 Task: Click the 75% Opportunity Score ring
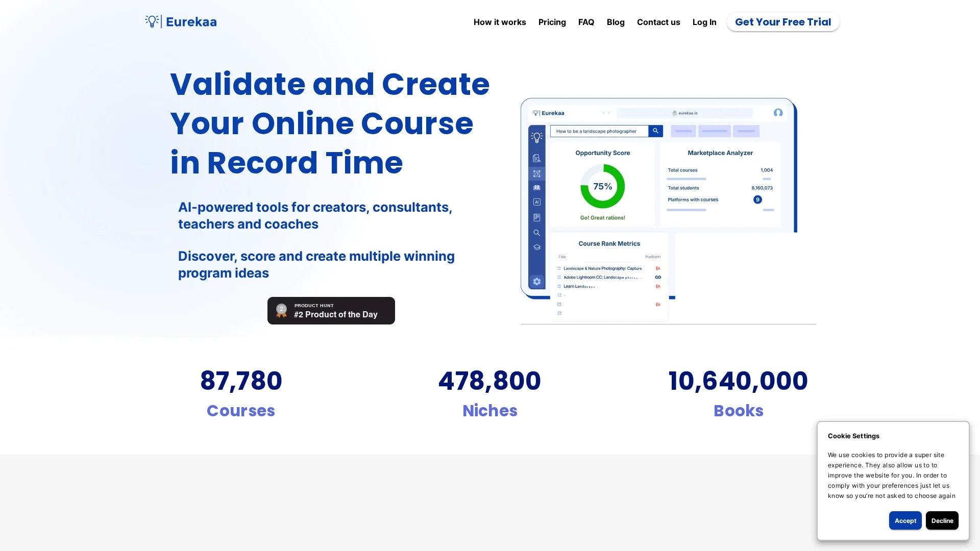(602, 186)
